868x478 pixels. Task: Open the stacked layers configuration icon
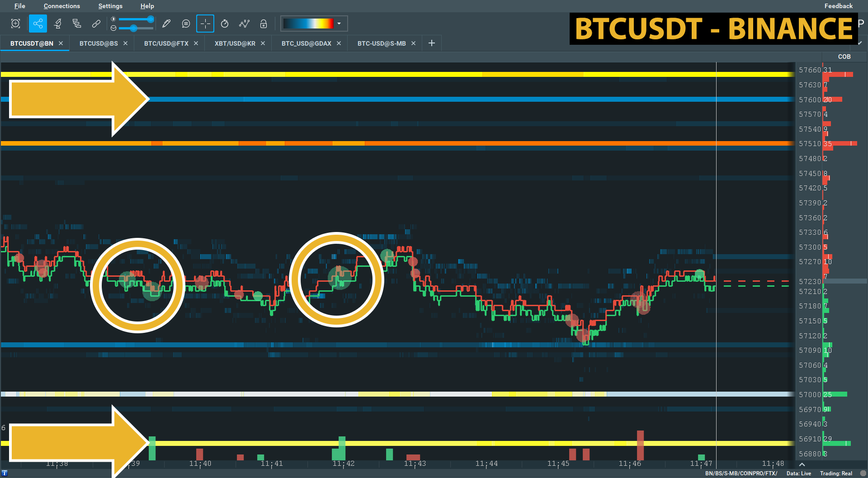click(x=77, y=24)
